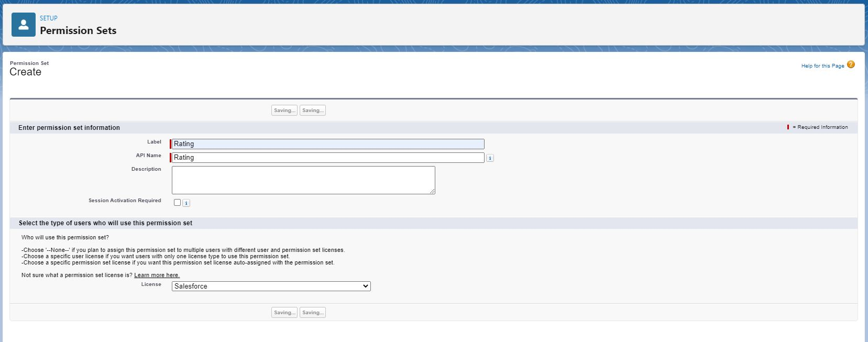Click the Permission Sets setup user icon

click(x=24, y=25)
